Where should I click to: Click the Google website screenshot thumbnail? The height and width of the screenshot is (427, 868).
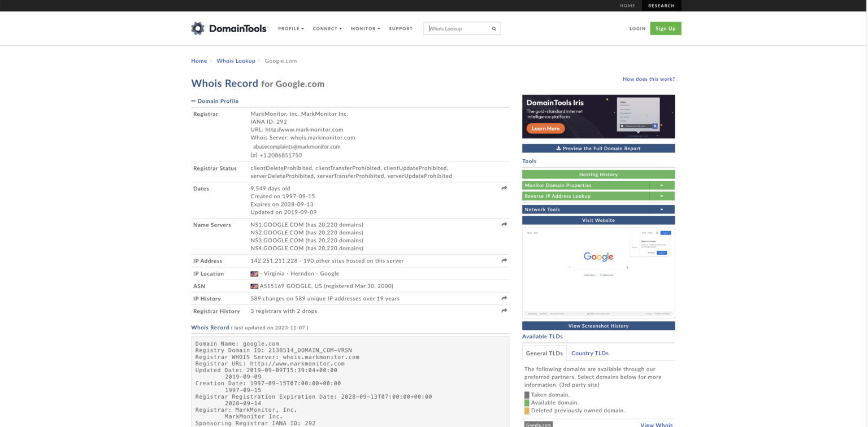pos(598,273)
